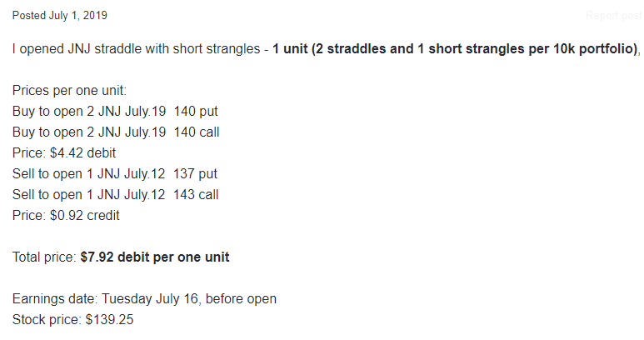Click the "Prices per one unit:" line
This screenshot has width=644, height=340.
(x=69, y=90)
